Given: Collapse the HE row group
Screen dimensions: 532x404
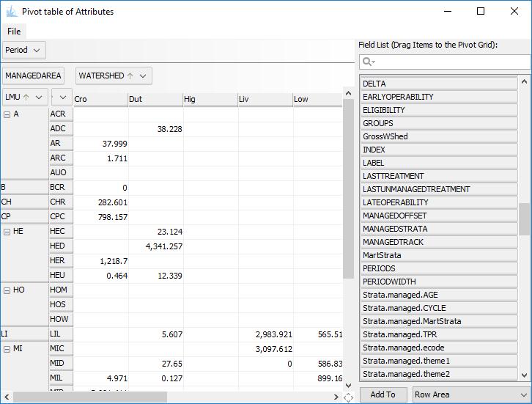Looking at the screenshot, I should click(7, 232).
